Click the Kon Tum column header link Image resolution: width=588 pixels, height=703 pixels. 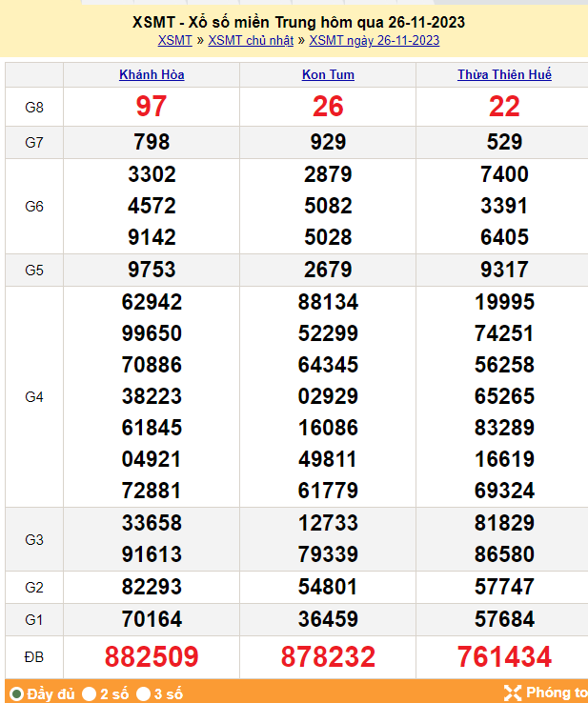coord(328,74)
